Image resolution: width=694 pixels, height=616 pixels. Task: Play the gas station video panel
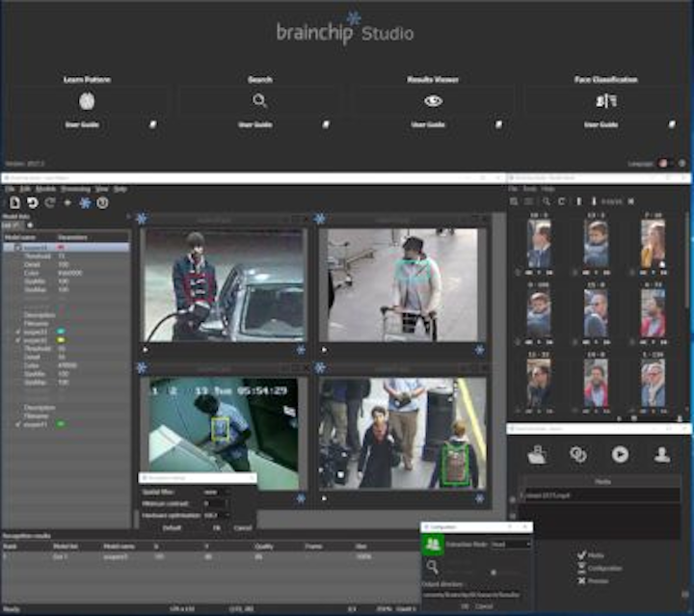coord(146,350)
